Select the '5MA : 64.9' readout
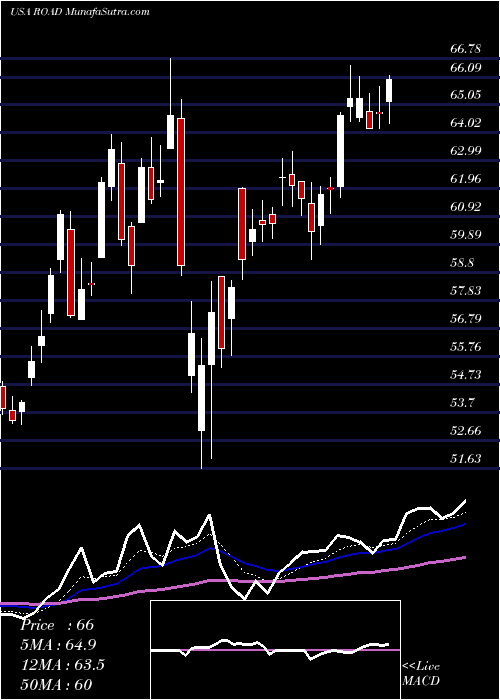 (x=58, y=645)
